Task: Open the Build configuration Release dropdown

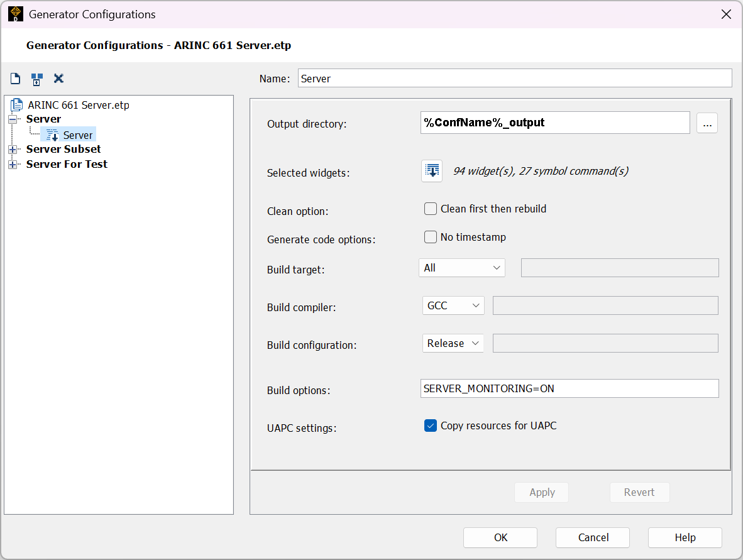Action: coord(453,343)
